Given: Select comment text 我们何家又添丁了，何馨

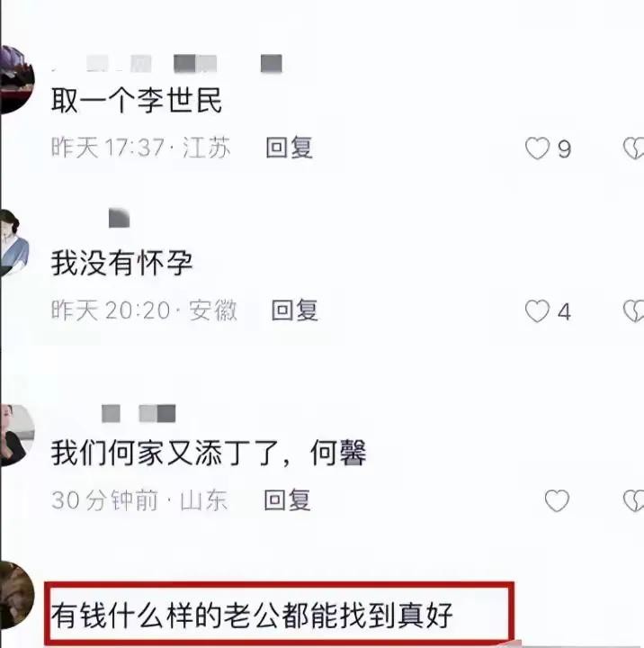Looking at the screenshot, I should coord(209,453).
